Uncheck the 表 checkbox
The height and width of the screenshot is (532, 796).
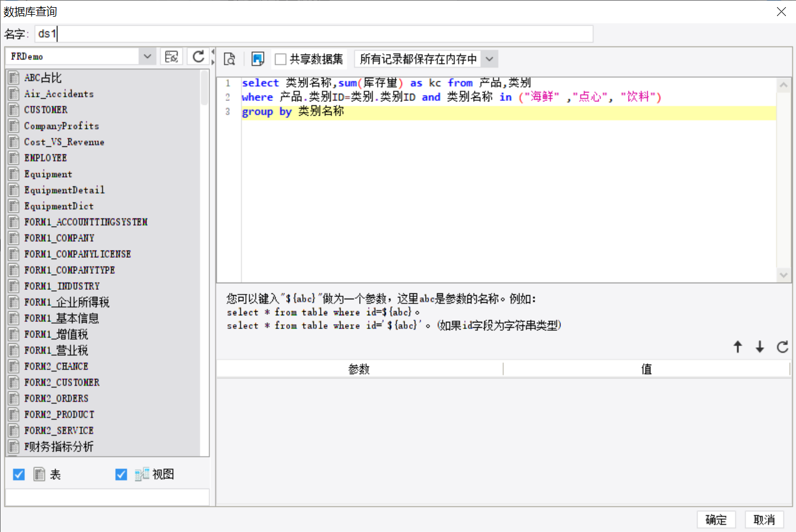(x=19, y=474)
